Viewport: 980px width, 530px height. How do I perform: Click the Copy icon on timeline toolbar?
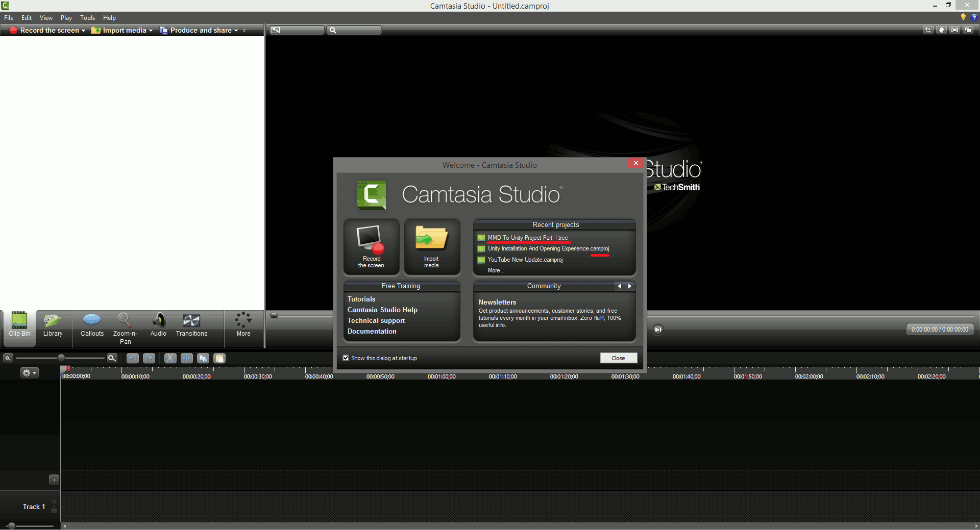(x=203, y=358)
